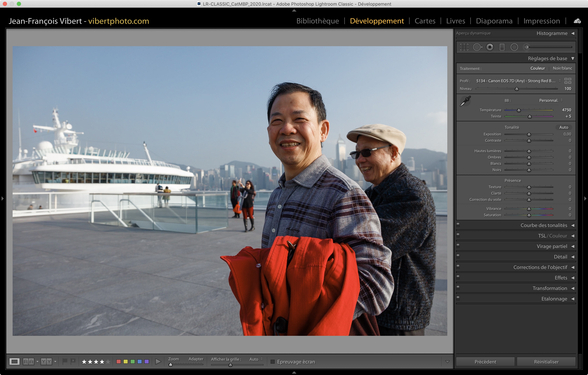Activate the Spot Removal tool
Screen dimensions: 588x375
[477, 47]
